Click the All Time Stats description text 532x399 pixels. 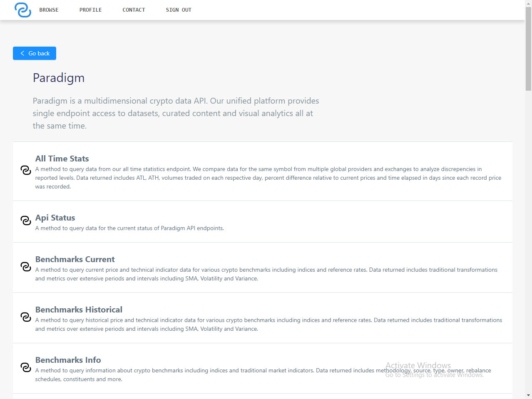[x=268, y=178]
